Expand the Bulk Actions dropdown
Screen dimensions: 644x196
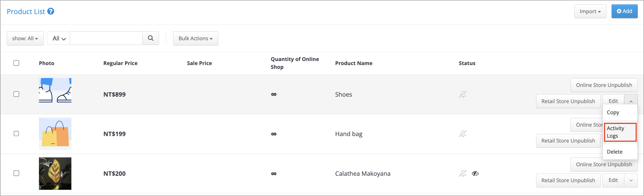coord(195,38)
